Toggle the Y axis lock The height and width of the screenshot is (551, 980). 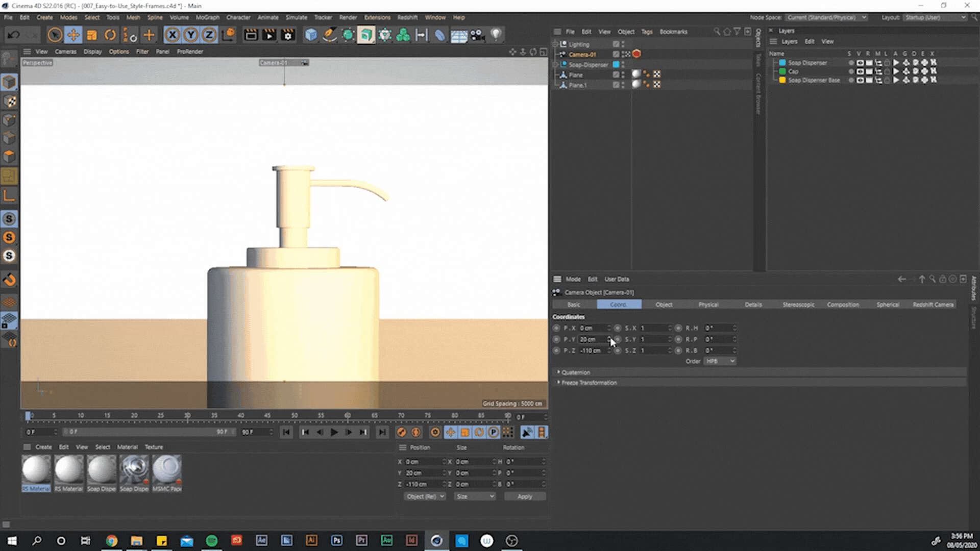tap(190, 35)
